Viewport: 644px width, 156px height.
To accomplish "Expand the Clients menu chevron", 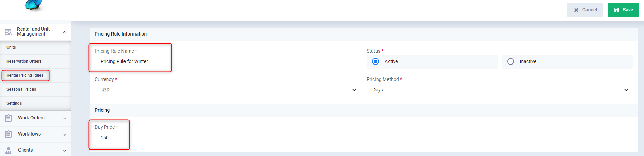I will [x=65, y=151].
